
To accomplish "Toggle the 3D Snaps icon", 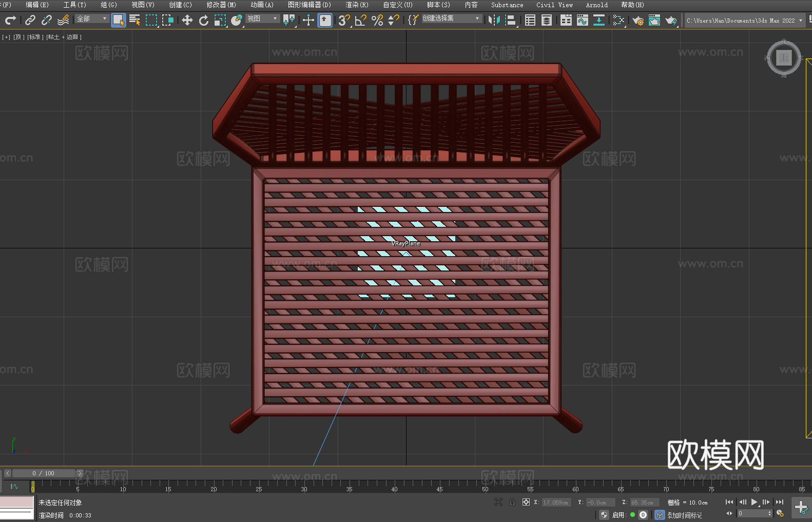I will [344, 20].
